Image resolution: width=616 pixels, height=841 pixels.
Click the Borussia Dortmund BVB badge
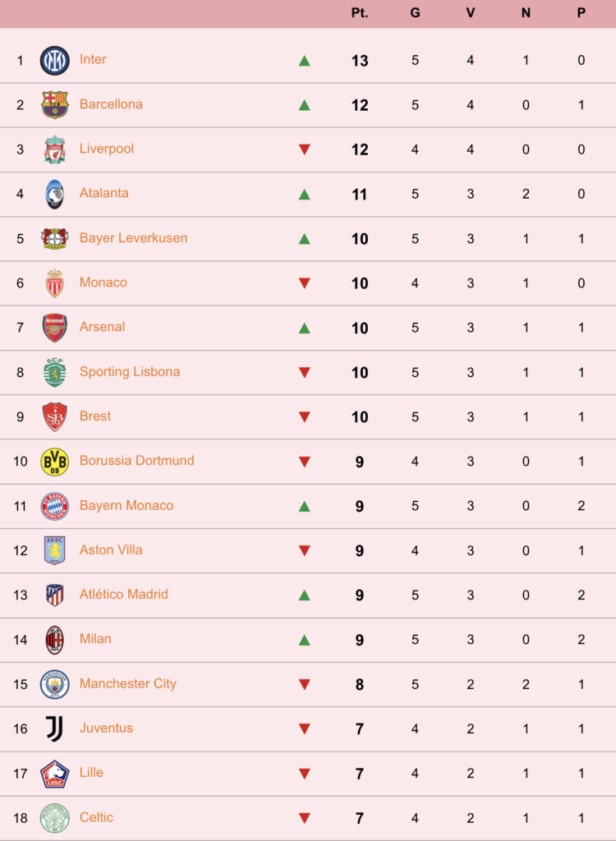tap(55, 462)
